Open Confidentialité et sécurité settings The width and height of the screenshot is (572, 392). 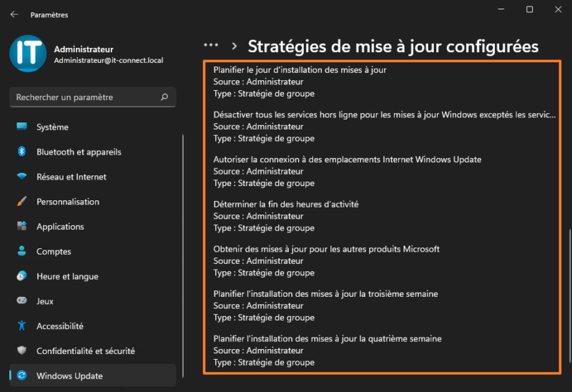tap(93, 351)
